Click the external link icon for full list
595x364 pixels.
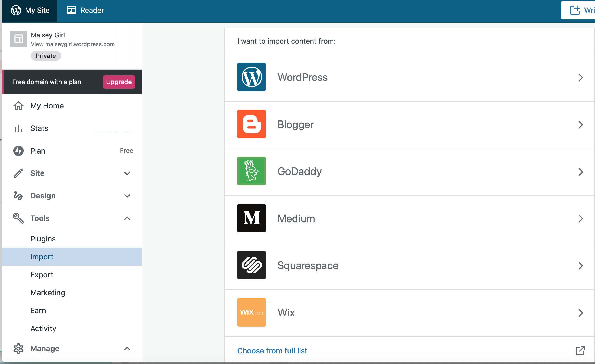[580, 351]
